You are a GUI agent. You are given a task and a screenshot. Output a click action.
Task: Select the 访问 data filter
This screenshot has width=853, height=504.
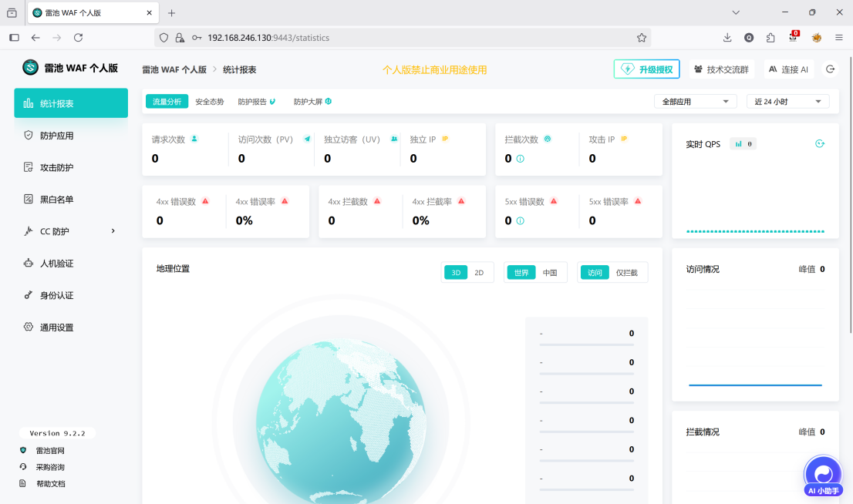coord(595,272)
